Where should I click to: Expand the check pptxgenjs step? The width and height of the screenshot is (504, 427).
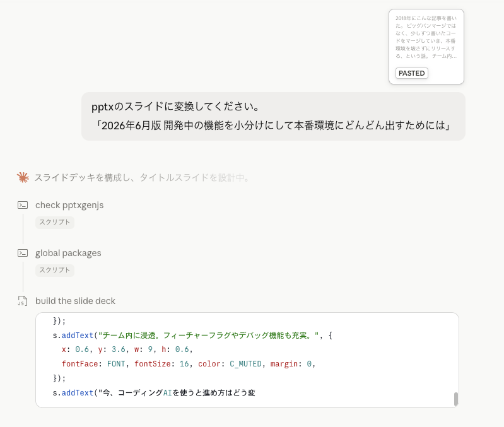(69, 205)
